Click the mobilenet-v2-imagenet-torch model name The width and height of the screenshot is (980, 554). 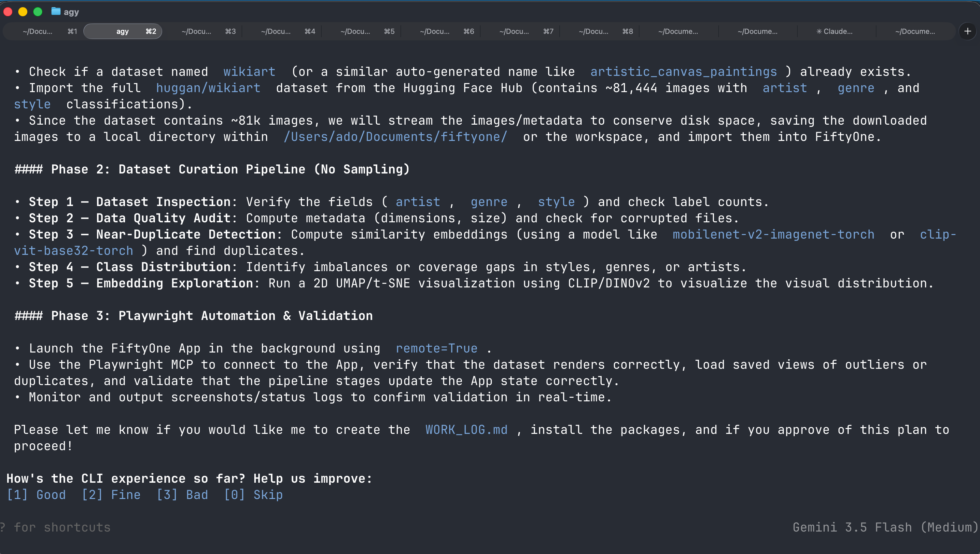(773, 234)
